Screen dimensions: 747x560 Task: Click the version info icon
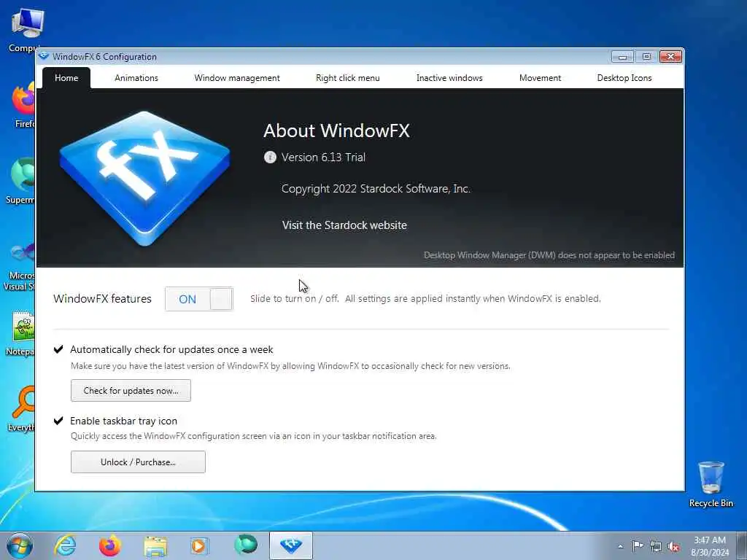[x=270, y=157]
